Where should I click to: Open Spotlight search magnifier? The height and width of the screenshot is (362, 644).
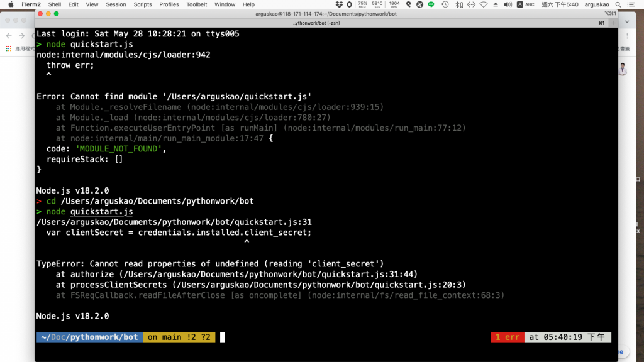coord(618,4)
